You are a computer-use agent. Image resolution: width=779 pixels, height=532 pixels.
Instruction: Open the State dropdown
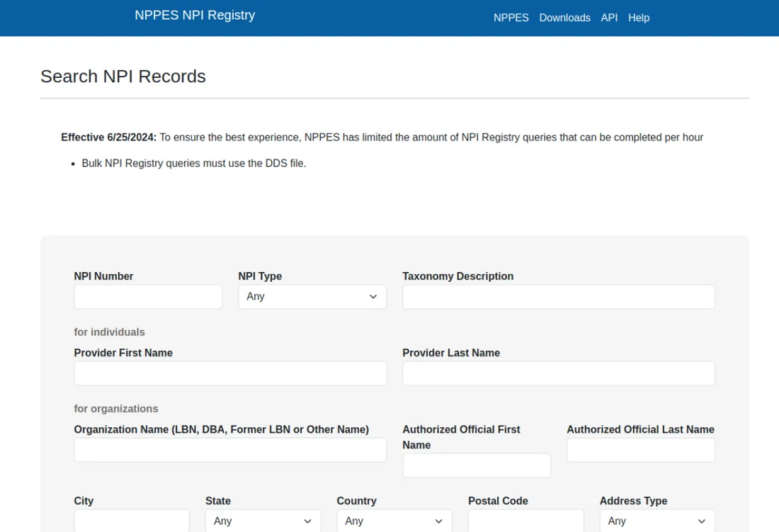pyautogui.click(x=263, y=521)
